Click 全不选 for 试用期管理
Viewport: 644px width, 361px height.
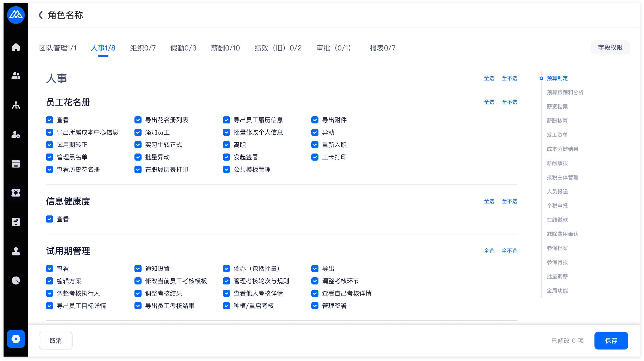pyautogui.click(x=510, y=251)
